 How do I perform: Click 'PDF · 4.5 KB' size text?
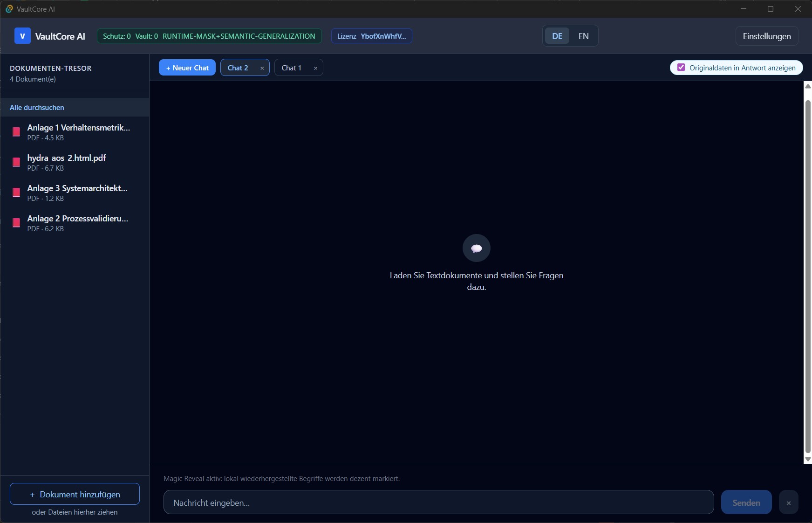(46, 138)
